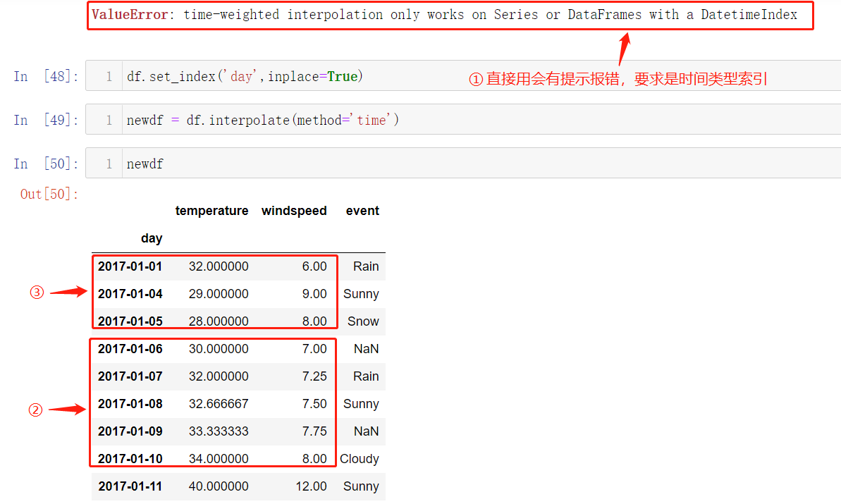
Task: Click code cell containing only newdf
Action: [463, 164]
